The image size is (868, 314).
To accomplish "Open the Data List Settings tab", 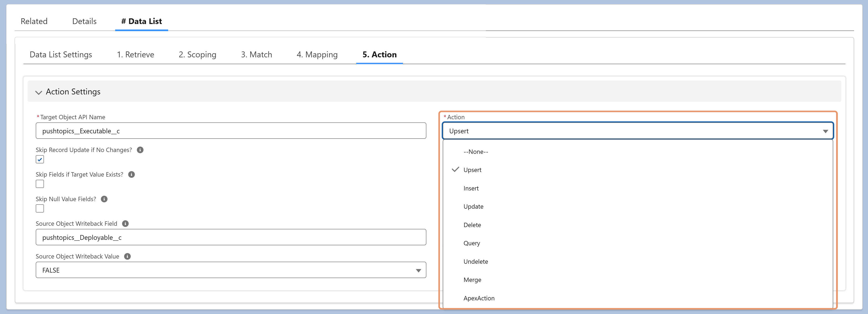I will coord(61,55).
